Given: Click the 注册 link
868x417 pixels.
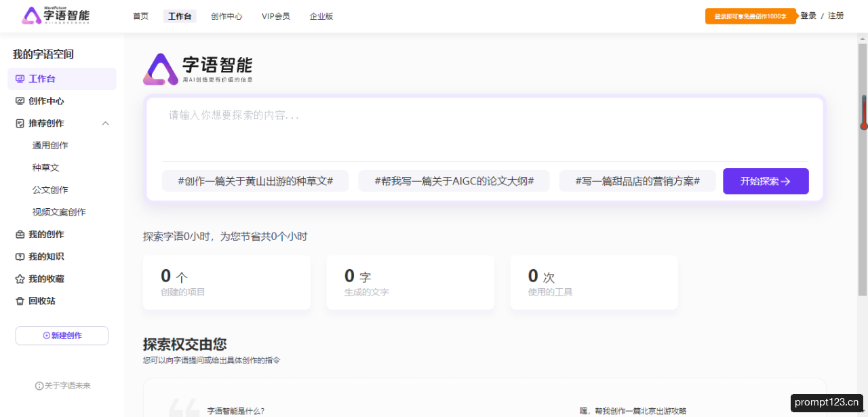Looking at the screenshot, I should coord(836,16).
